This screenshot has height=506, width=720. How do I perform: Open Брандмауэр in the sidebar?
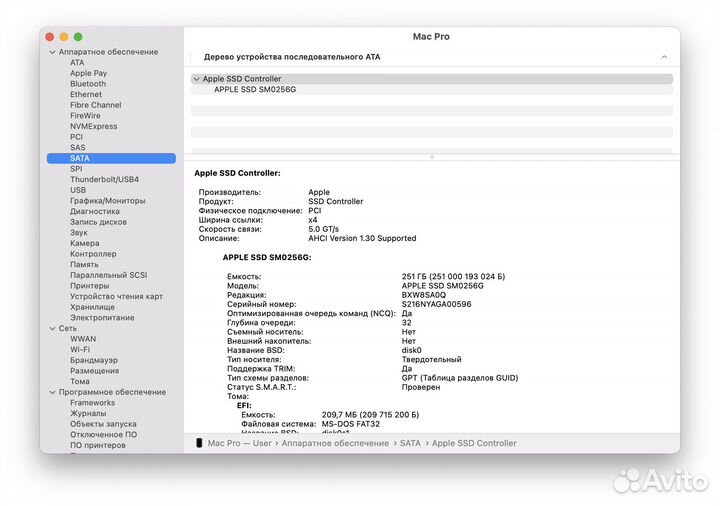point(94,360)
